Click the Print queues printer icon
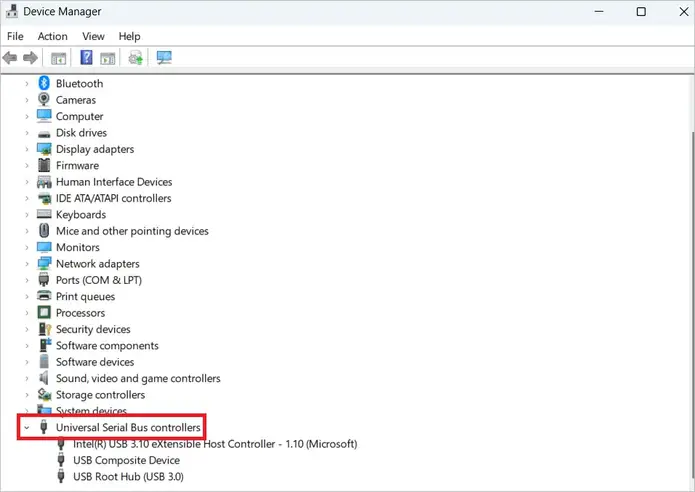This screenshot has width=695, height=492. (x=44, y=296)
